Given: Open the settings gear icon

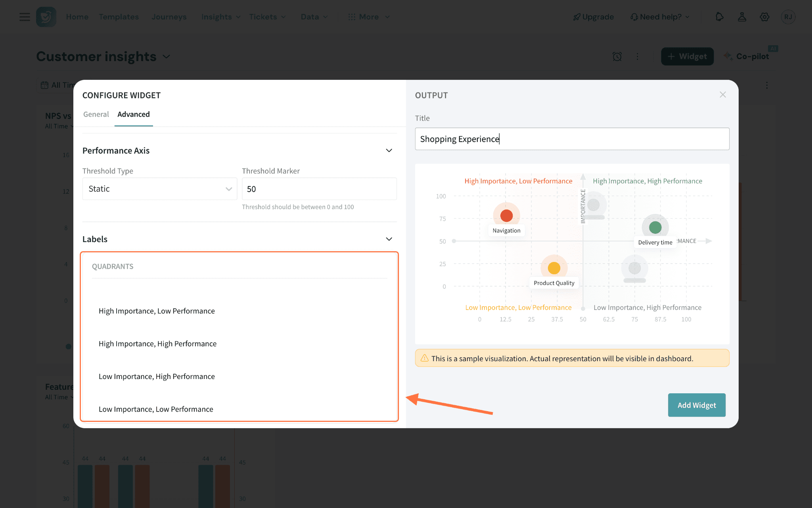Looking at the screenshot, I should coord(764,17).
